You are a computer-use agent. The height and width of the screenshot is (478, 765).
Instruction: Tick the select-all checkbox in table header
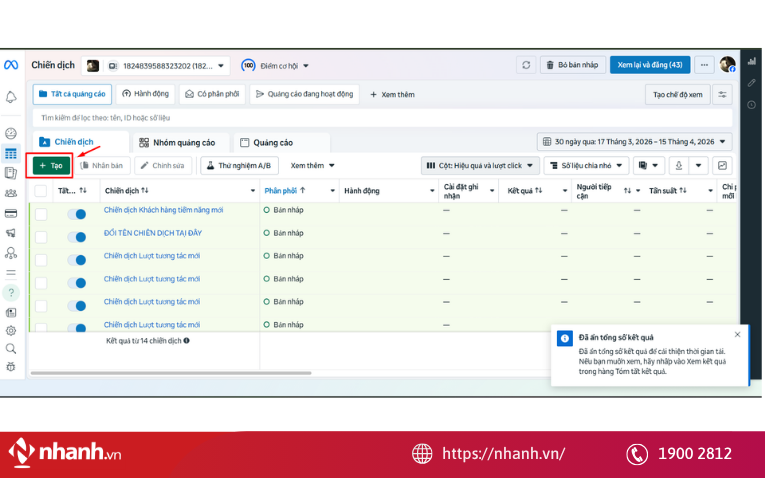point(41,190)
